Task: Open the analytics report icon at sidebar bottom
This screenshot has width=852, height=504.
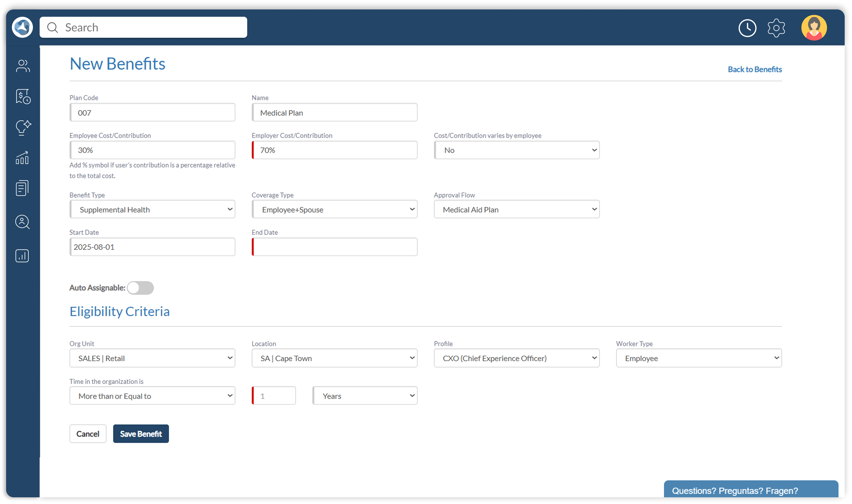Action: point(22,256)
